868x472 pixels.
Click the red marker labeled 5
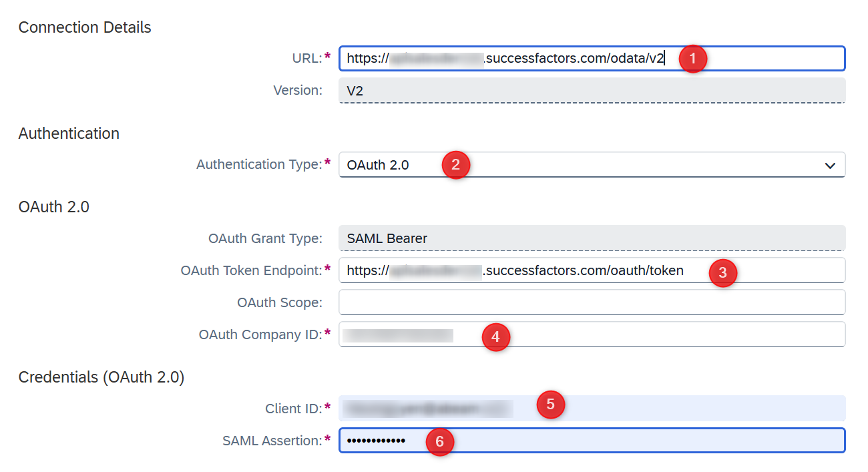point(550,405)
